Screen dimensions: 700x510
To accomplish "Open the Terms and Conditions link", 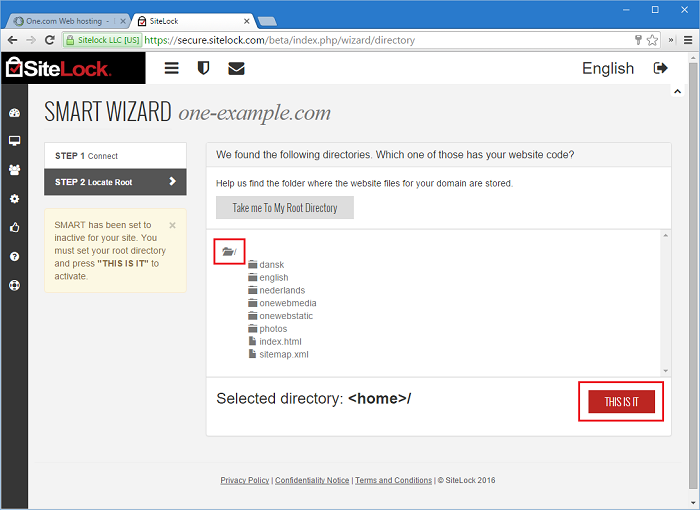I will [393, 480].
